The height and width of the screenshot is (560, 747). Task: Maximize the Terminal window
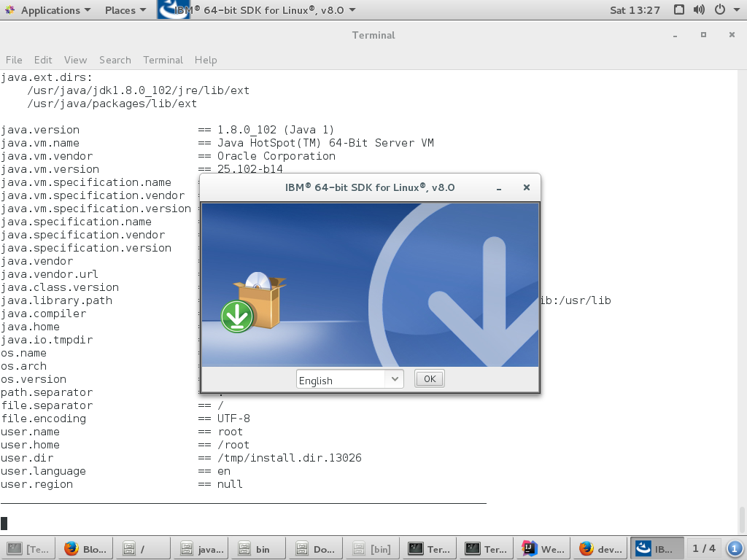tap(703, 35)
